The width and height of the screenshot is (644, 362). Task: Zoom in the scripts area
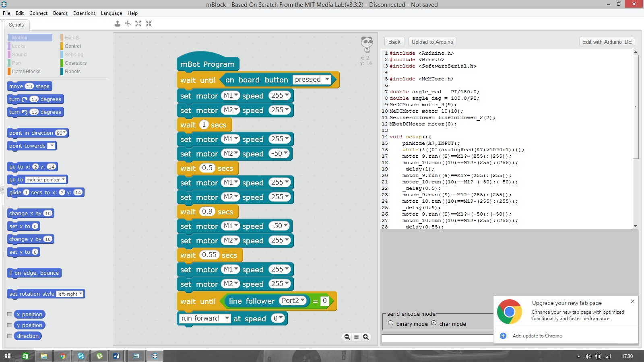366,337
